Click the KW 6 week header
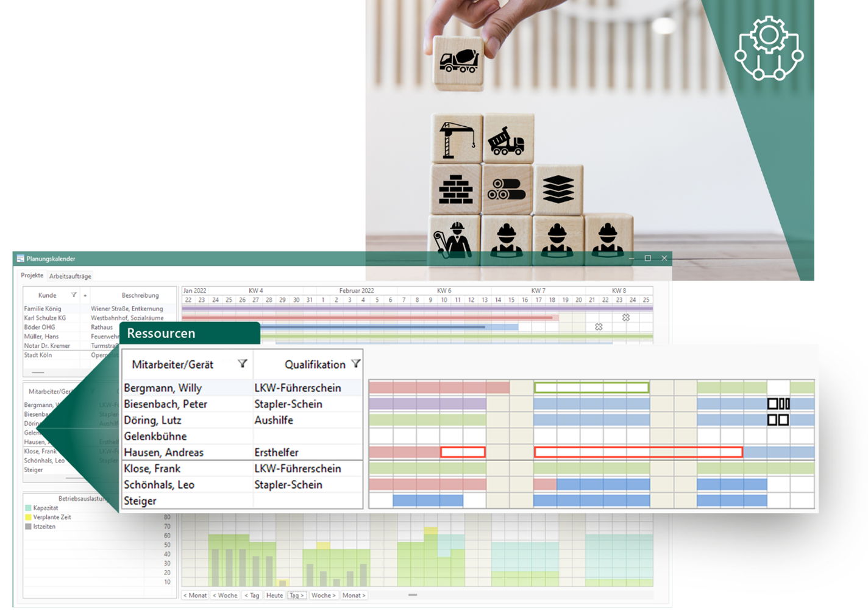 (x=444, y=291)
